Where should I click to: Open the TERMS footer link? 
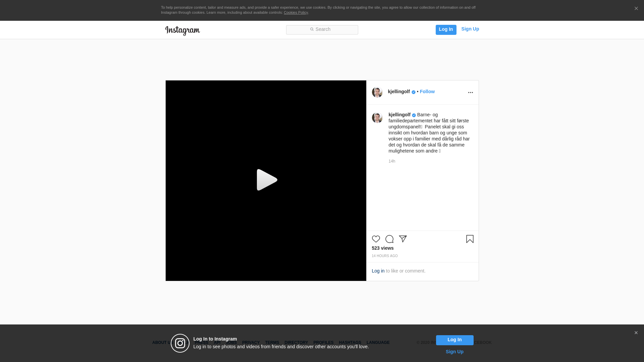[x=272, y=343]
